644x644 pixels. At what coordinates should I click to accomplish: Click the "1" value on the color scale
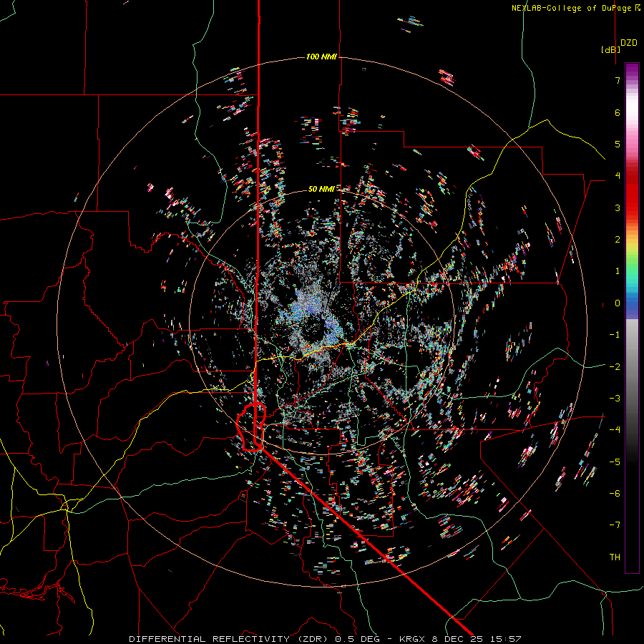coord(618,271)
